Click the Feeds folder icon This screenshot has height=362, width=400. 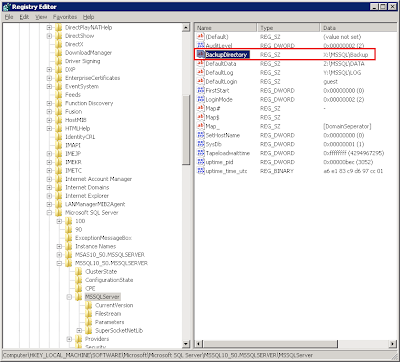[x=59, y=95]
